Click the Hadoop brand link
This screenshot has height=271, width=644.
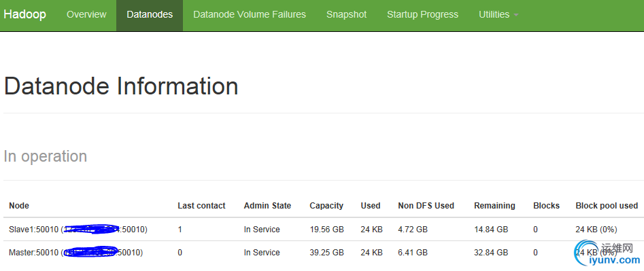(x=25, y=14)
